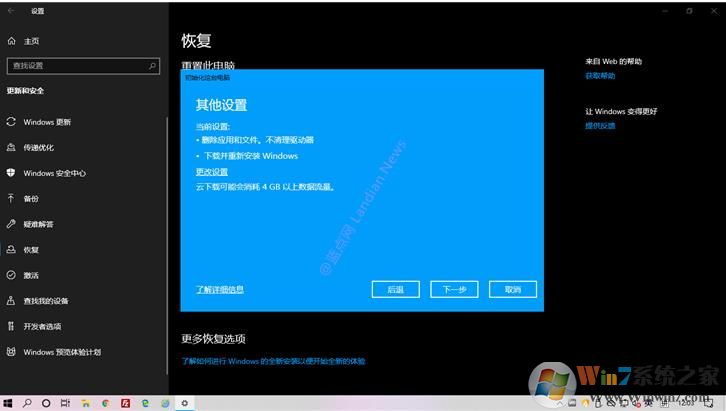This screenshot has width=726, height=411.
Task: Focus the 查找设置 search field
Action: 83,66
